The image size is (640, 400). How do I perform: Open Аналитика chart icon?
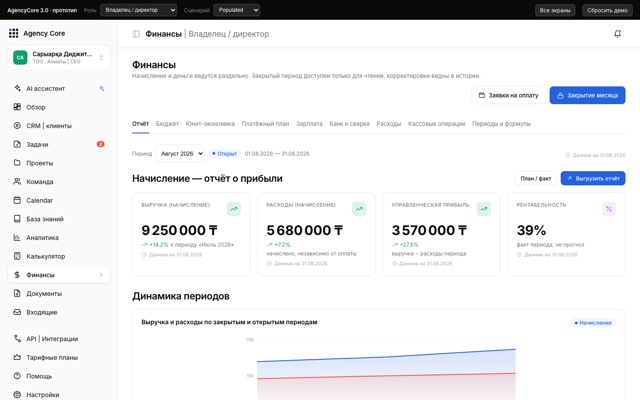click(x=17, y=238)
